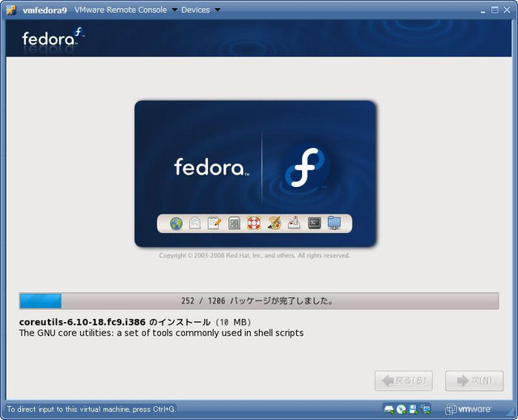Click the Red Hat copyright notice text
This screenshot has width=518, height=420.
[x=254, y=255]
